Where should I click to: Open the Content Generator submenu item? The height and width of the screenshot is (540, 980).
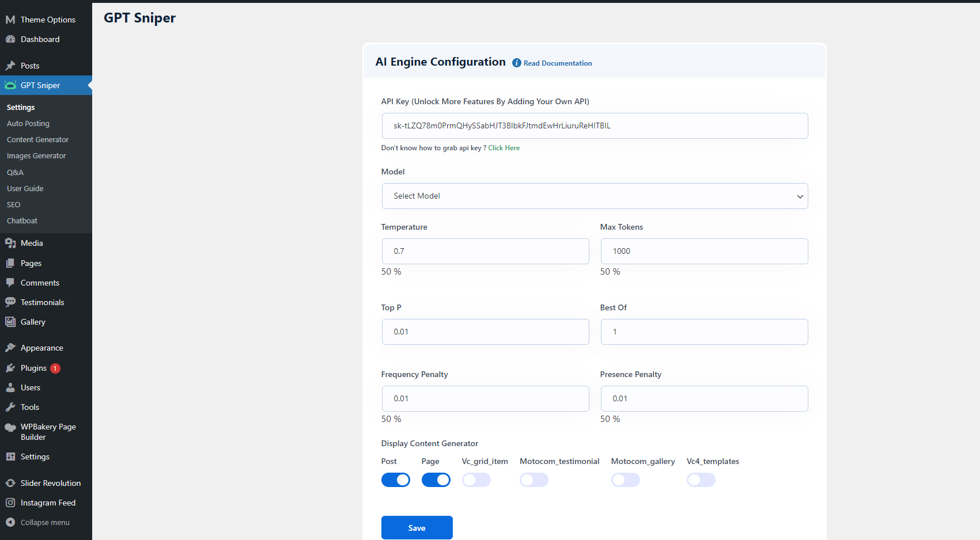pyautogui.click(x=37, y=140)
